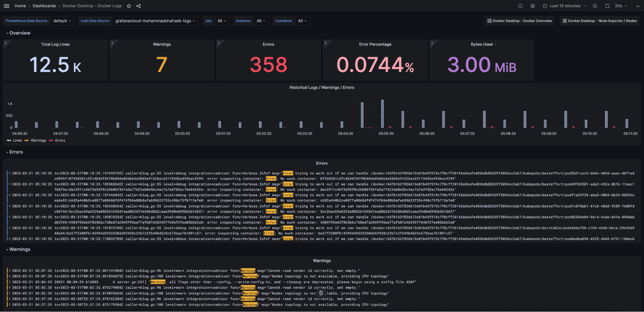
Task: Click Home in the breadcrumb trail
Action: coord(20,6)
